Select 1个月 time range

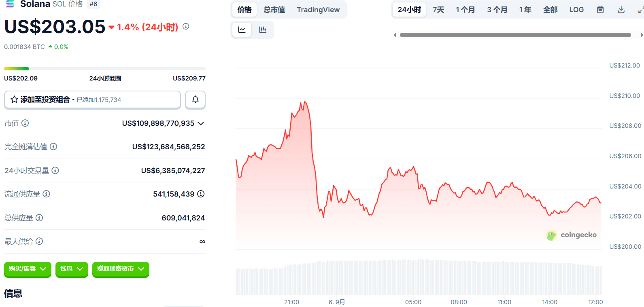tap(465, 10)
